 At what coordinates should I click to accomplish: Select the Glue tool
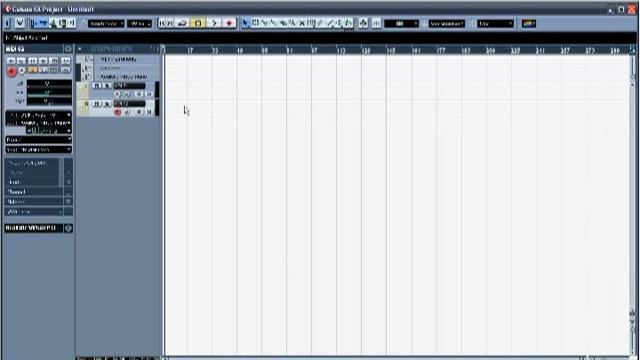[274, 23]
